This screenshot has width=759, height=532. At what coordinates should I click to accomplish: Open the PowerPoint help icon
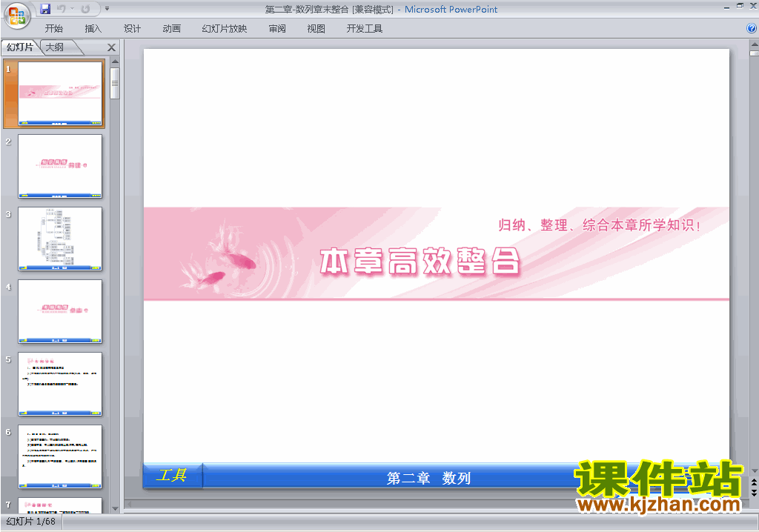pos(752,29)
